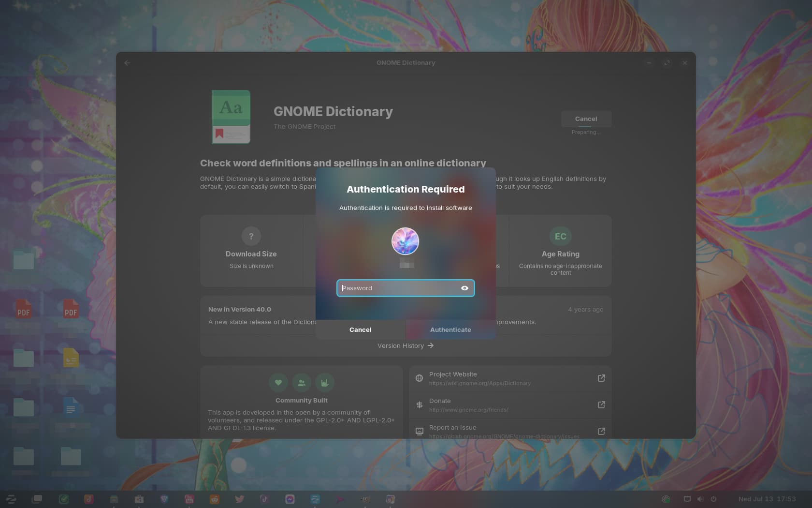
Task: Click the EC age rating badge
Action: 560,236
